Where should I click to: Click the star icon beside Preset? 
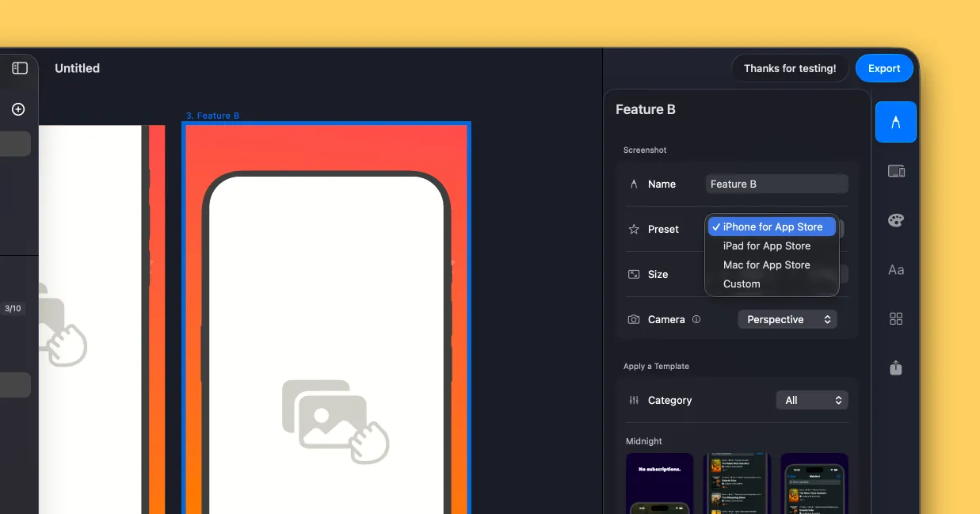634,229
